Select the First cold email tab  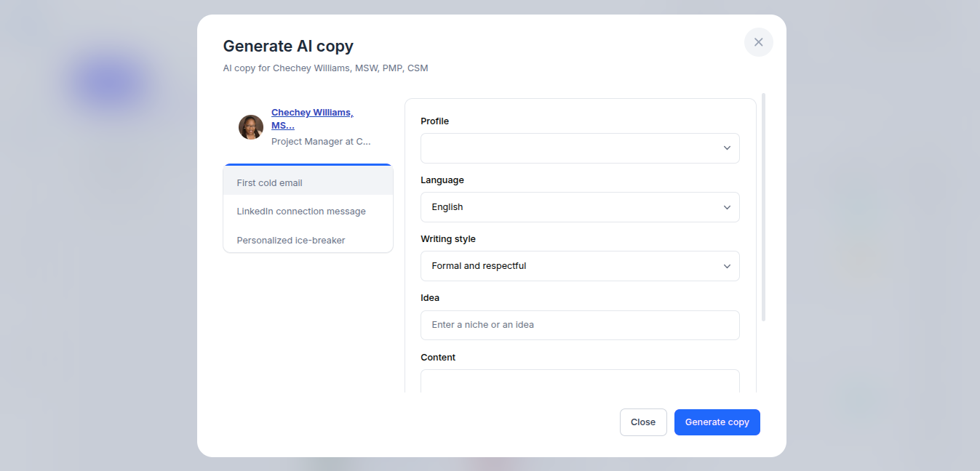click(308, 183)
